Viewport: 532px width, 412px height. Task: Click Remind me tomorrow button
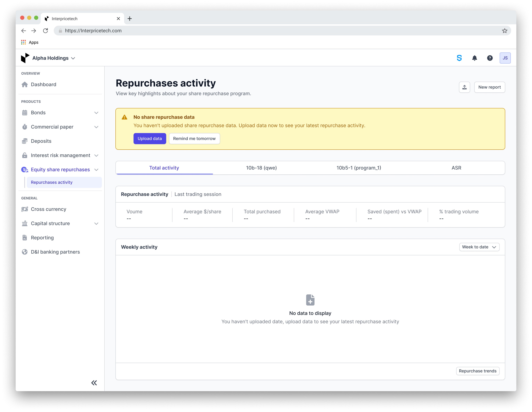click(x=194, y=138)
